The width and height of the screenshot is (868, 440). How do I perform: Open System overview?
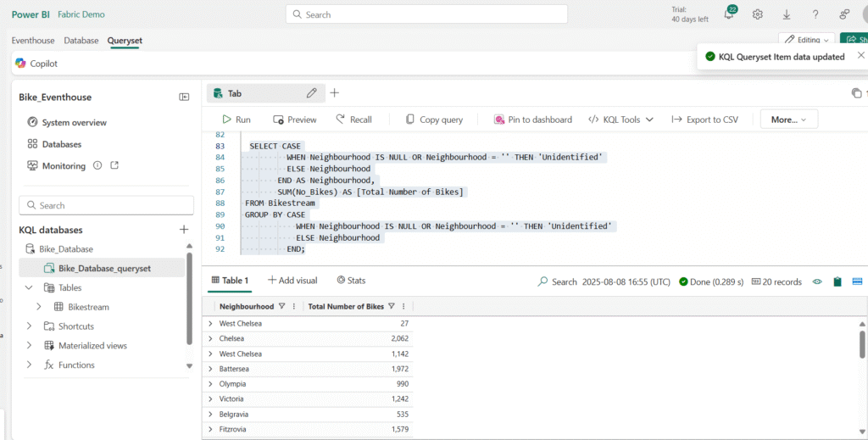(x=67, y=122)
